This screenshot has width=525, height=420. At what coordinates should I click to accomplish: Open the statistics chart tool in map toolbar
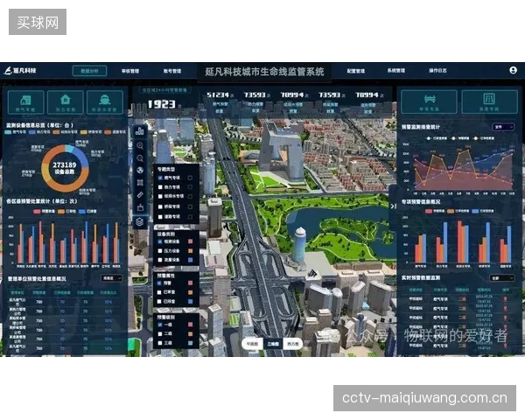(140, 131)
